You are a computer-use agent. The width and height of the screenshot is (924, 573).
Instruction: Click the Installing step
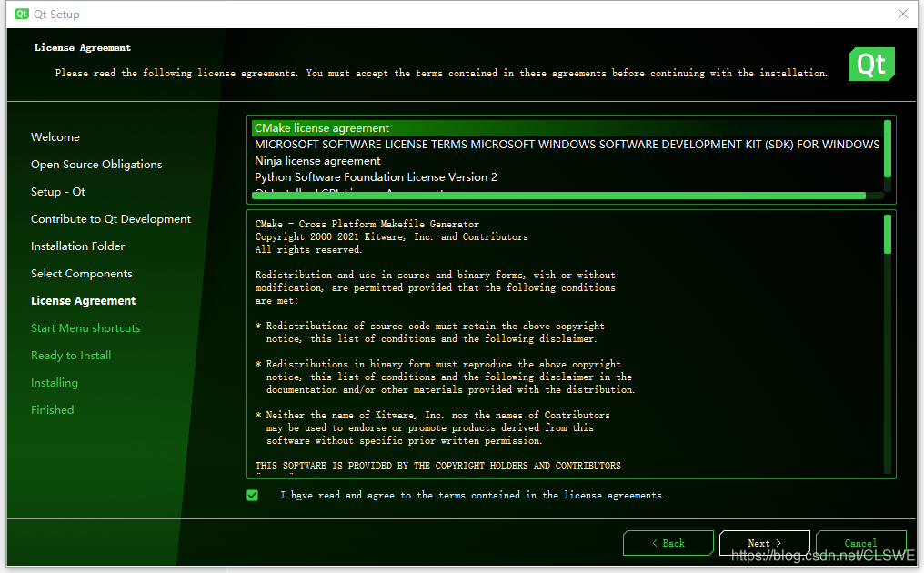(55, 383)
